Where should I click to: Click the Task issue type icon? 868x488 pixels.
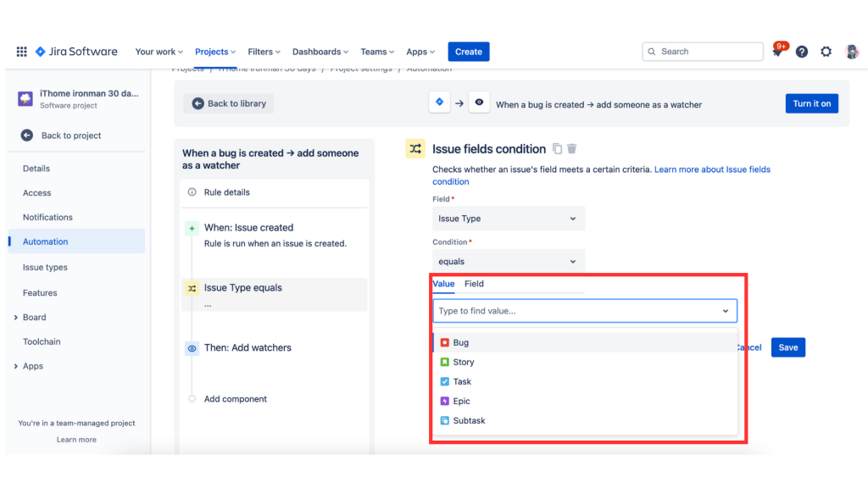tap(444, 381)
